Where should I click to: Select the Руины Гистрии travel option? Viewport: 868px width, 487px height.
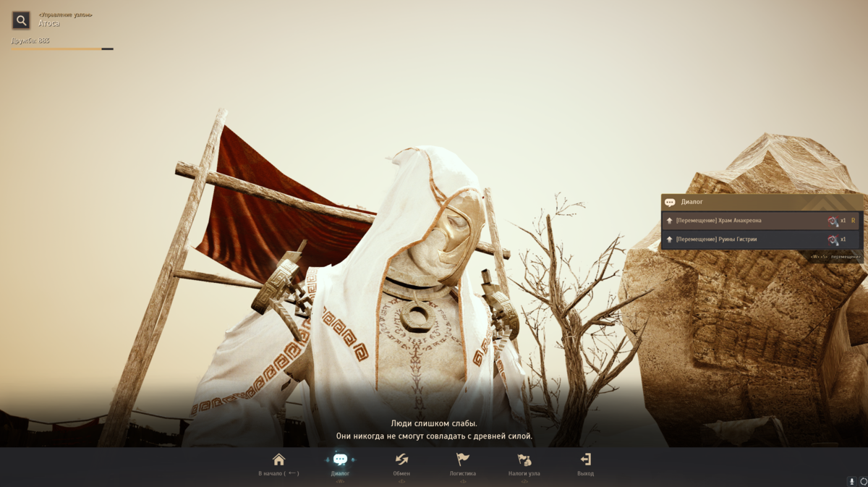[x=760, y=239]
